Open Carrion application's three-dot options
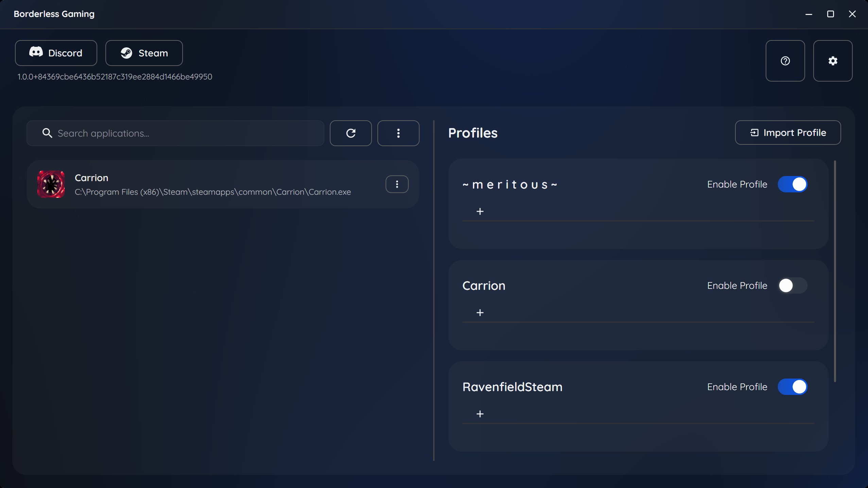 [x=397, y=184]
